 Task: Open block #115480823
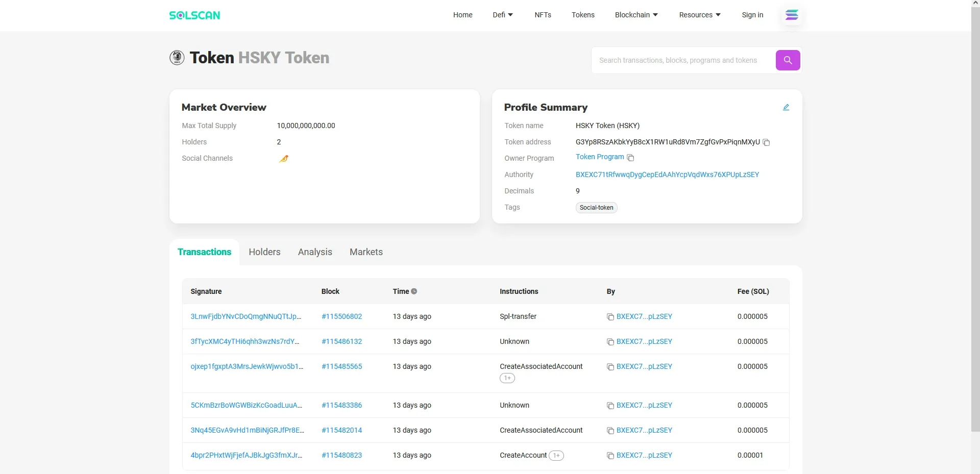[x=341, y=455]
